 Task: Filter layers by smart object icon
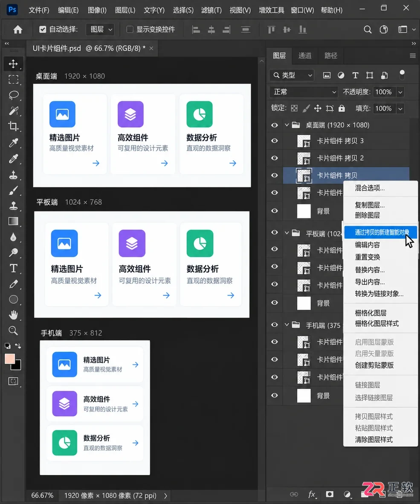[x=384, y=75]
